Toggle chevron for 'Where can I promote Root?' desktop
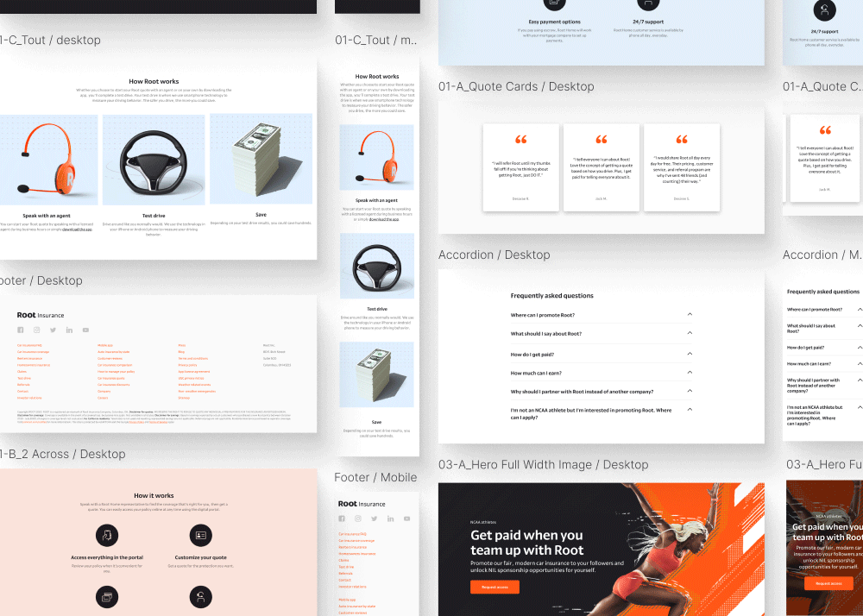 [690, 315]
